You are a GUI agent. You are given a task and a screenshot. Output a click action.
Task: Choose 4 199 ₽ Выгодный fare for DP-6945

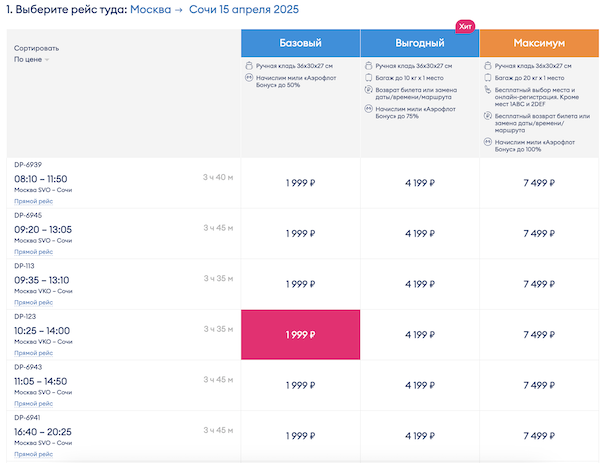click(420, 233)
